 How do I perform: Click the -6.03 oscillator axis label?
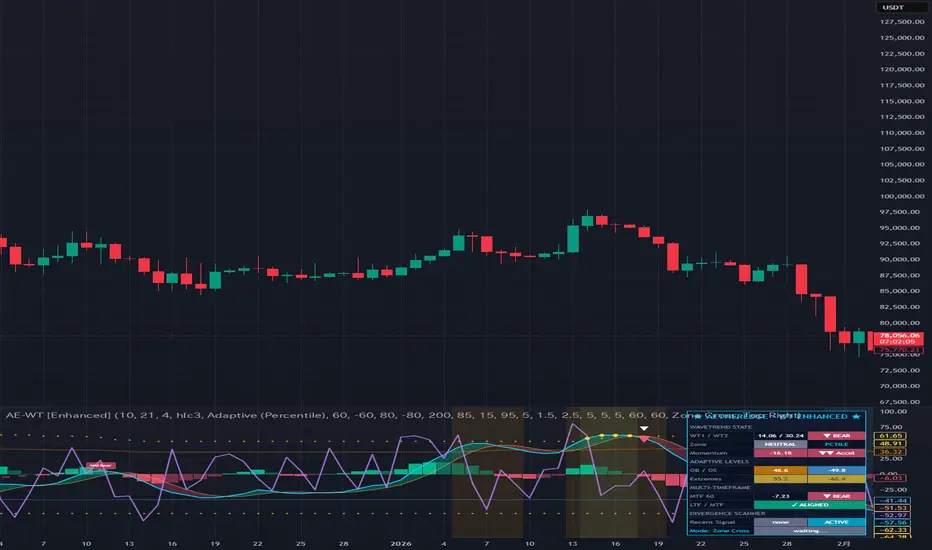tap(891, 478)
